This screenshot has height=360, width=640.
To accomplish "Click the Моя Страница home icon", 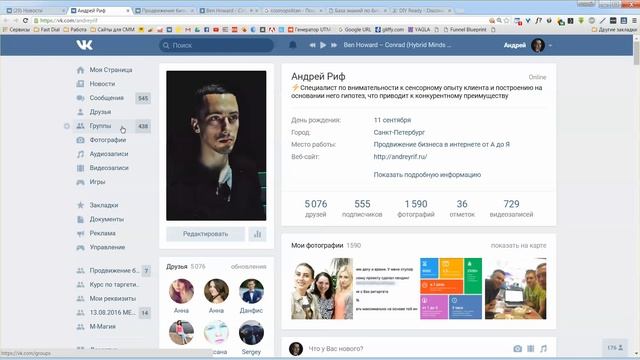I will pyautogui.click(x=80, y=70).
